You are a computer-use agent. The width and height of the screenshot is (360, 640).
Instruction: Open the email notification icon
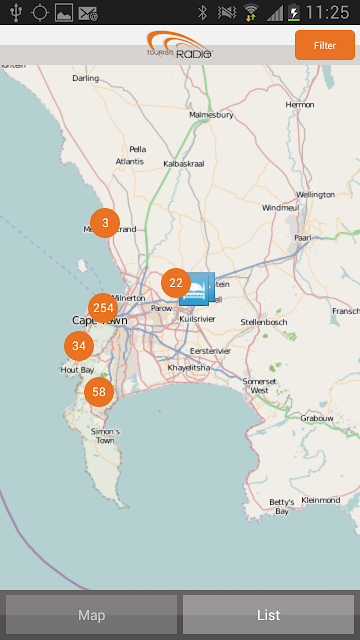(88, 13)
